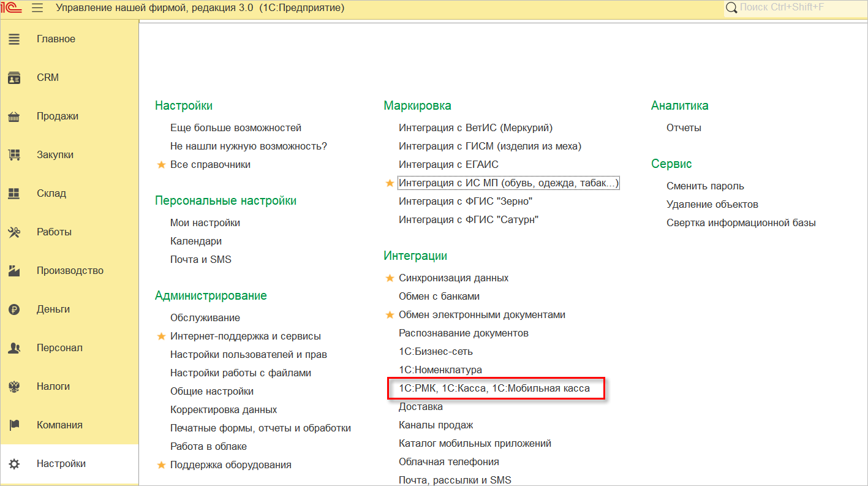This screenshot has height=486, width=868.
Task: Toggle favorite star for Все справочники
Action: pyautogui.click(x=161, y=164)
